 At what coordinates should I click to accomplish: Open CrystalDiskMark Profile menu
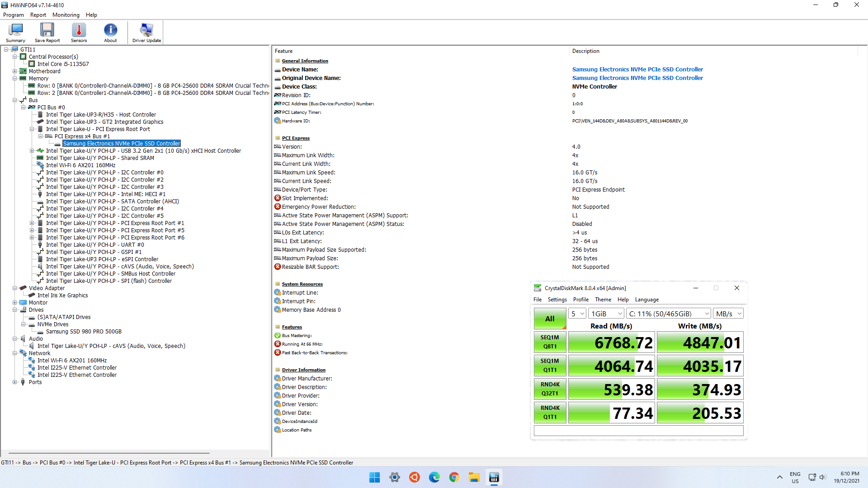pos(581,300)
